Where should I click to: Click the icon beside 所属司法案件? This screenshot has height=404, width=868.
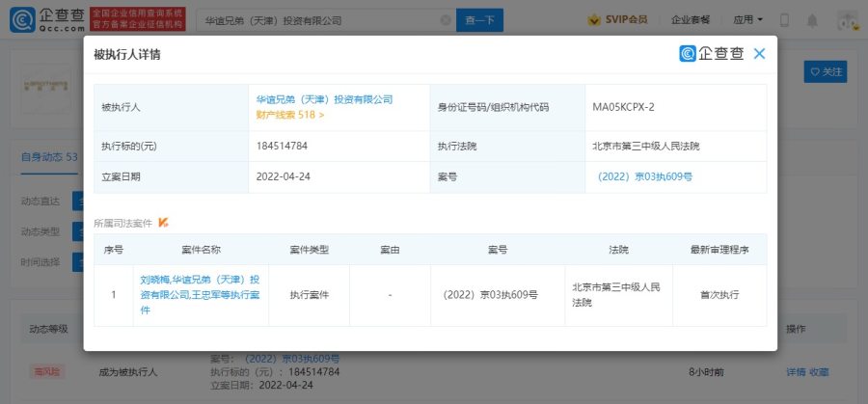click(x=164, y=223)
